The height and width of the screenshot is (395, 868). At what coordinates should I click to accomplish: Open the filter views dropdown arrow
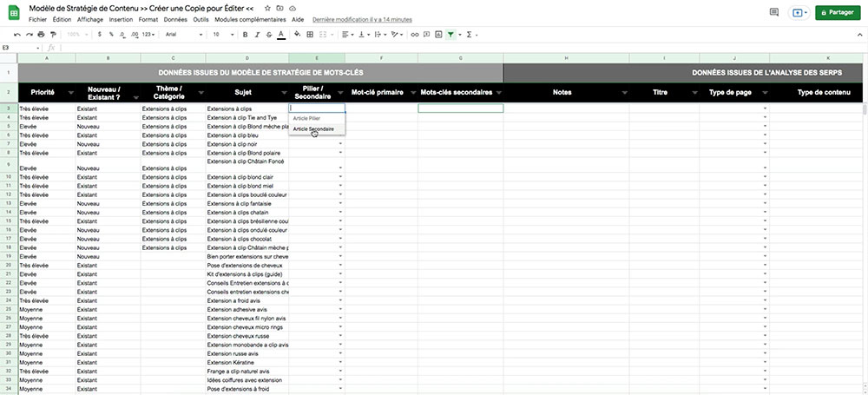pos(459,35)
